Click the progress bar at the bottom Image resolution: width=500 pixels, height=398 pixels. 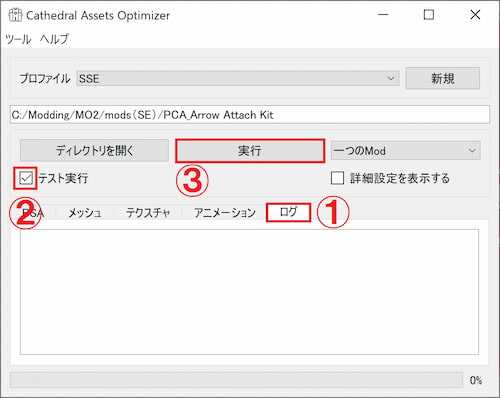(x=237, y=380)
